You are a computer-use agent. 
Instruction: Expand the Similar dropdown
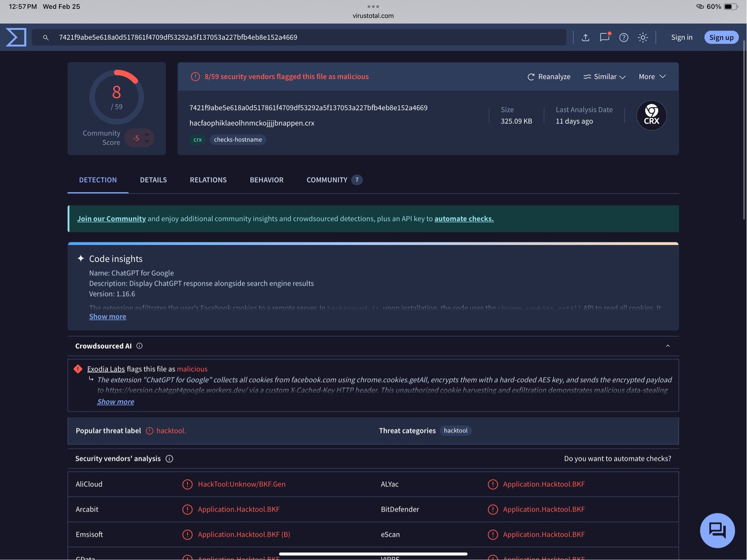pos(604,77)
